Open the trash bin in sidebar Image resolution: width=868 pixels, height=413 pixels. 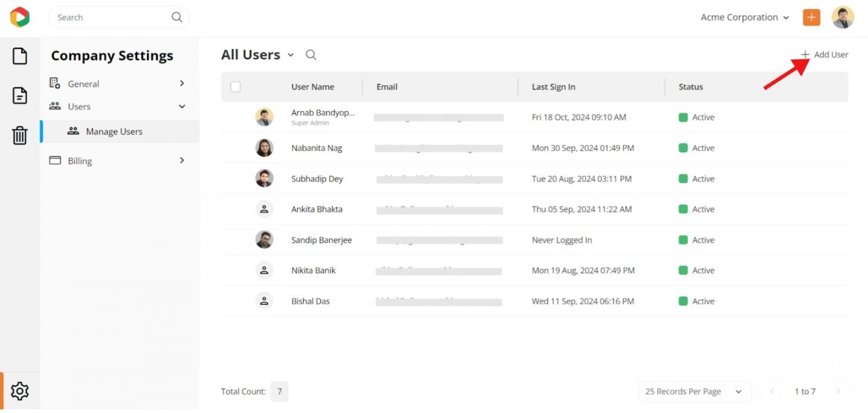(20, 135)
